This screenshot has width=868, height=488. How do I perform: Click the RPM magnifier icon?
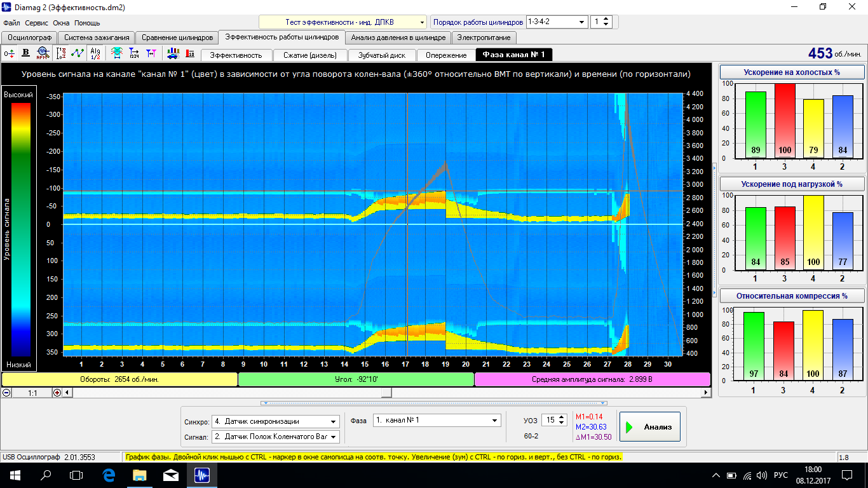43,53
